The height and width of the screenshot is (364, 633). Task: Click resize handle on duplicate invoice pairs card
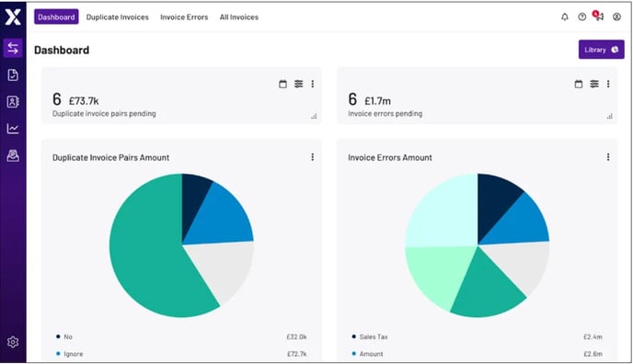point(314,117)
